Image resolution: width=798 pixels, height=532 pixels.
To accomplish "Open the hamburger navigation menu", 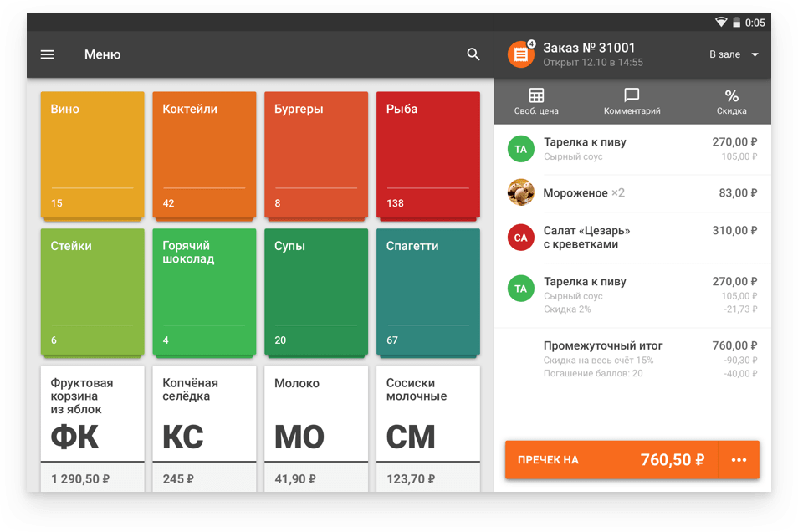I will point(48,54).
